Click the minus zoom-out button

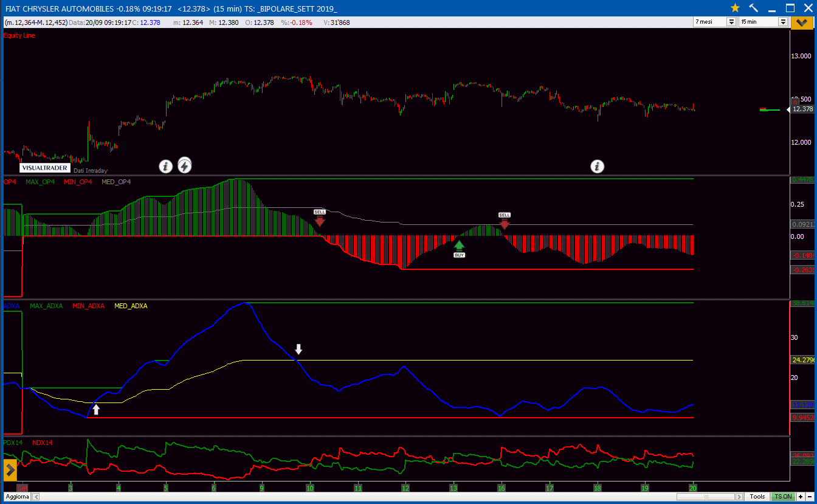click(x=809, y=497)
